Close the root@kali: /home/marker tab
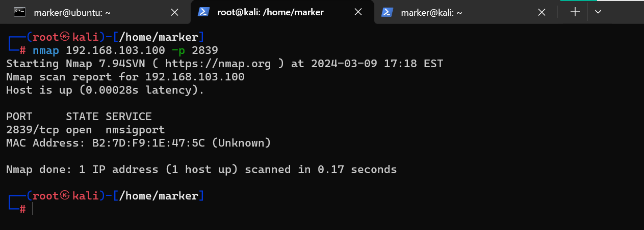Viewport: 644px width, 230px height. click(358, 12)
